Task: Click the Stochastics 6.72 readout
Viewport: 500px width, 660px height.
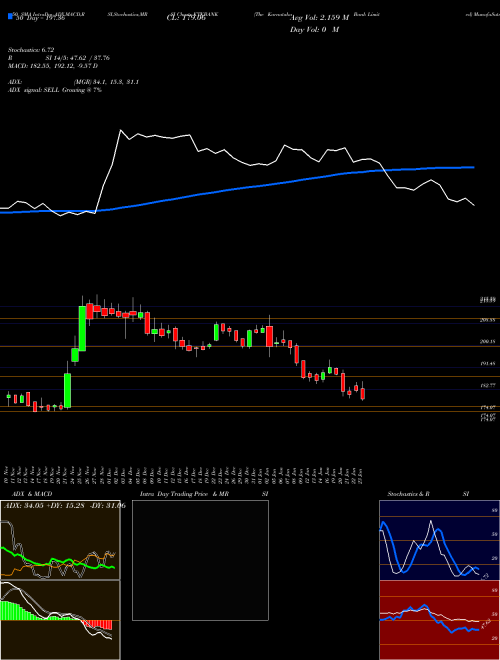Action: 31,50
